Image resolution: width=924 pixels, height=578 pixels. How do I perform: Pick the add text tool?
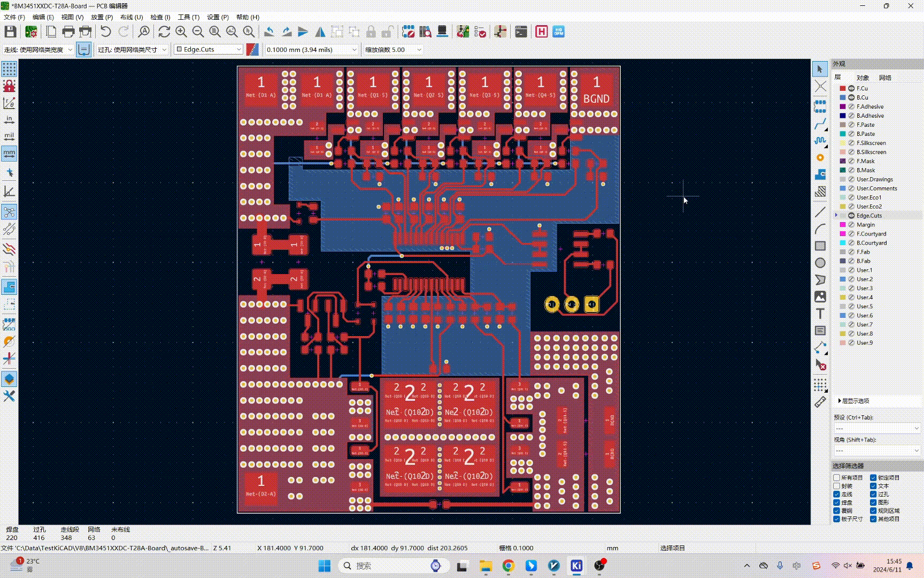(x=820, y=314)
